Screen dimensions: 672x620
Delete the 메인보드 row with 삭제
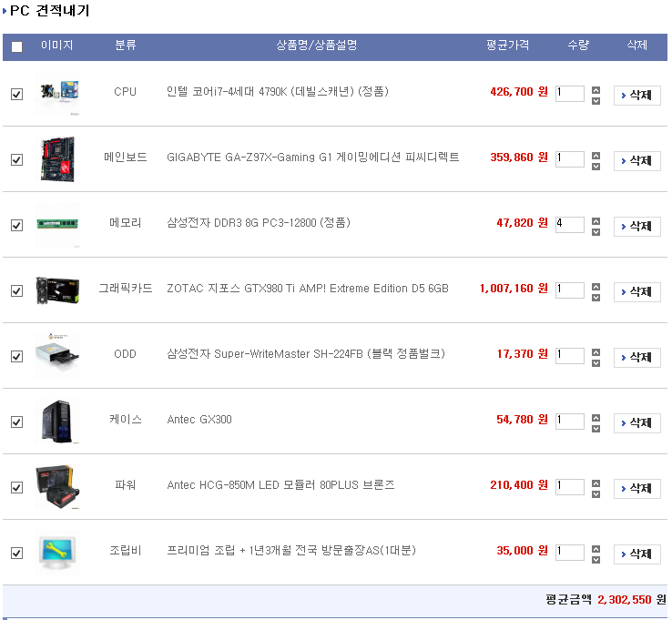pyautogui.click(x=636, y=161)
